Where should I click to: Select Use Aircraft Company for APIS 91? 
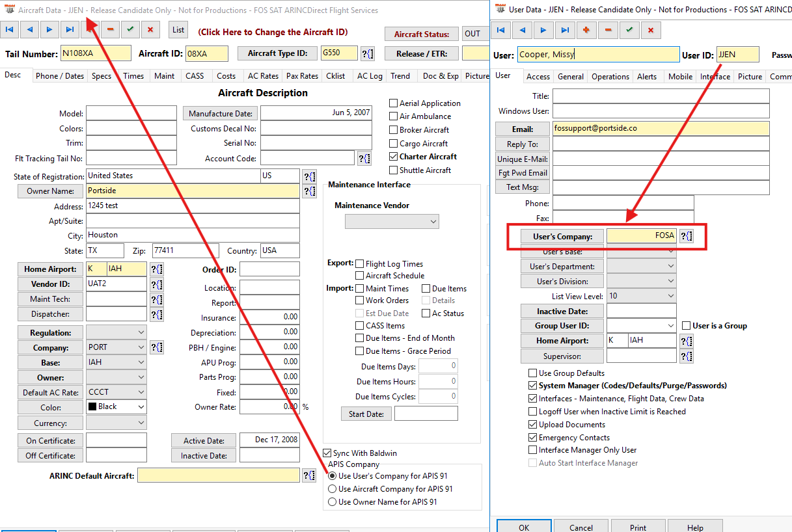tap(333, 489)
